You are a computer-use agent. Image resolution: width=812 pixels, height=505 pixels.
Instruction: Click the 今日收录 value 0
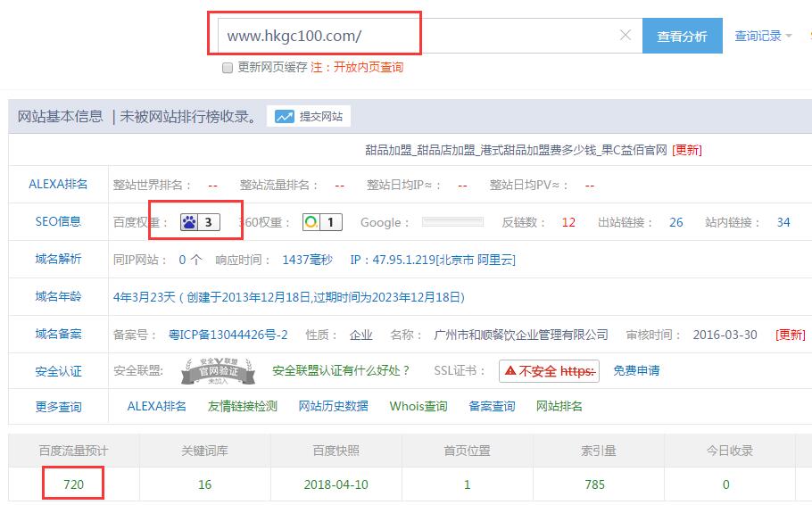tap(725, 484)
